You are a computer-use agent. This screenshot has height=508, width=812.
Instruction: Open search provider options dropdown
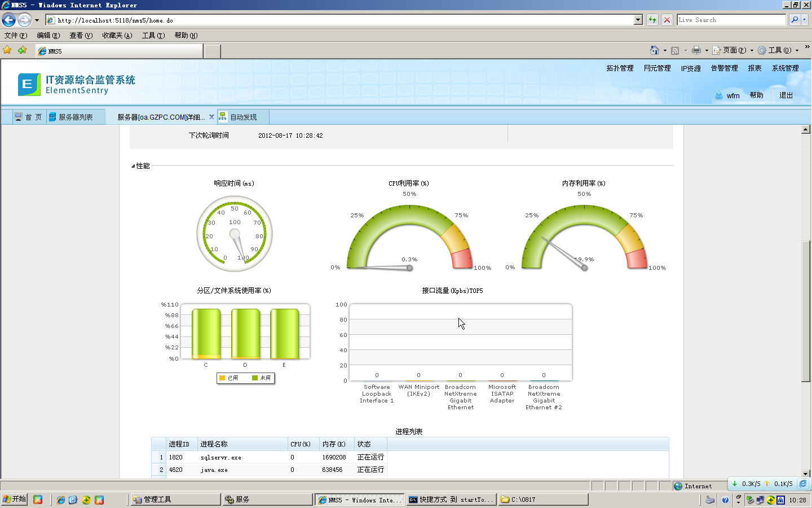coord(805,20)
